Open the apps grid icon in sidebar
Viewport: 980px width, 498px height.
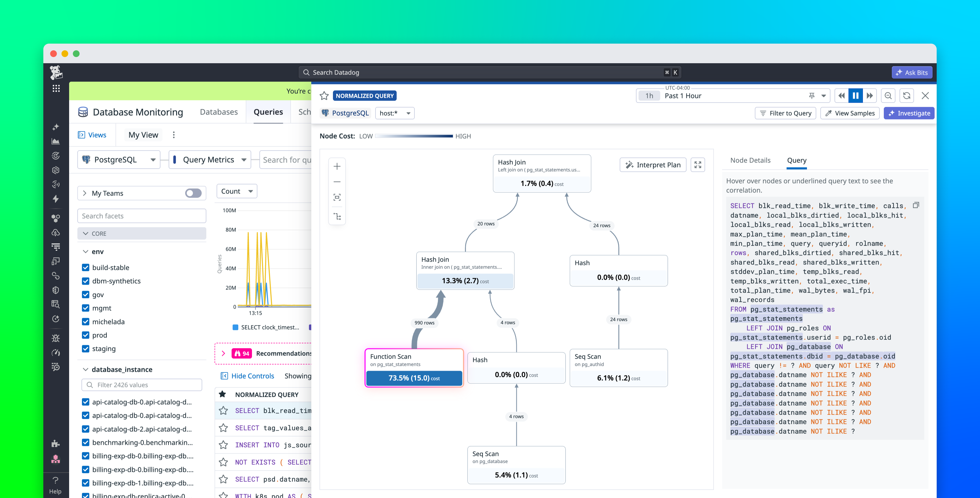tap(56, 88)
